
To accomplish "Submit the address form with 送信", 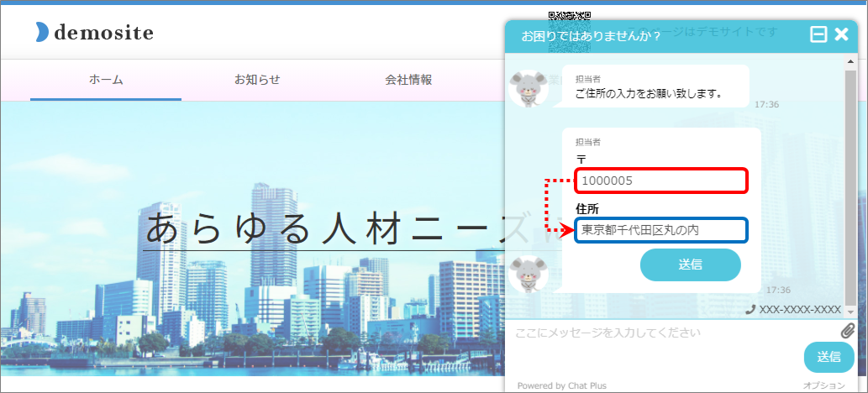I will click(x=691, y=265).
